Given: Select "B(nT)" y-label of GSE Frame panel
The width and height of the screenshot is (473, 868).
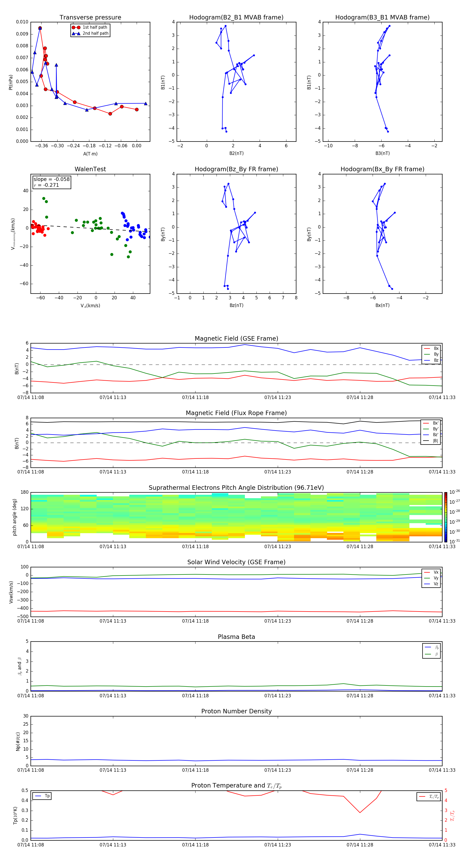Looking at the screenshot, I should click(x=17, y=369).
